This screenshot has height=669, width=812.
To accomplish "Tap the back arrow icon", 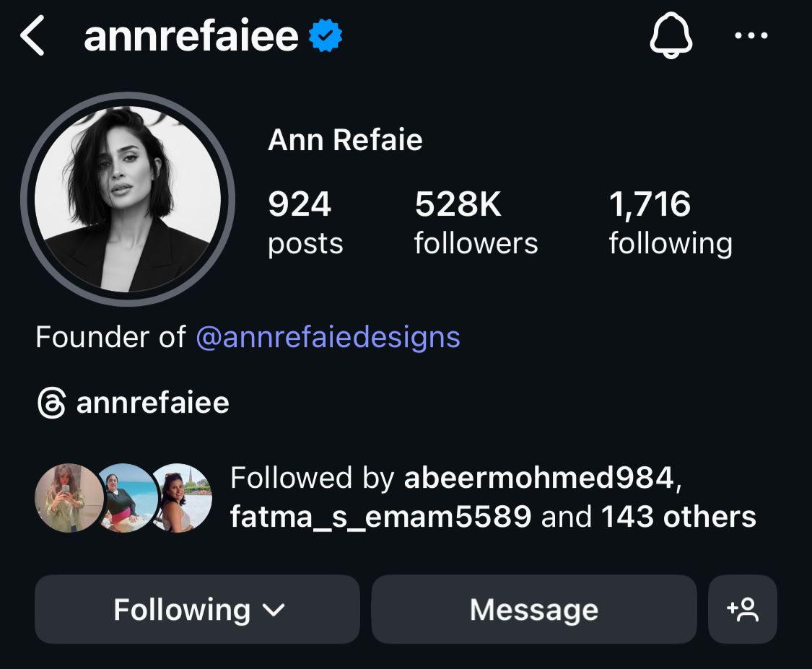I will point(32,37).
